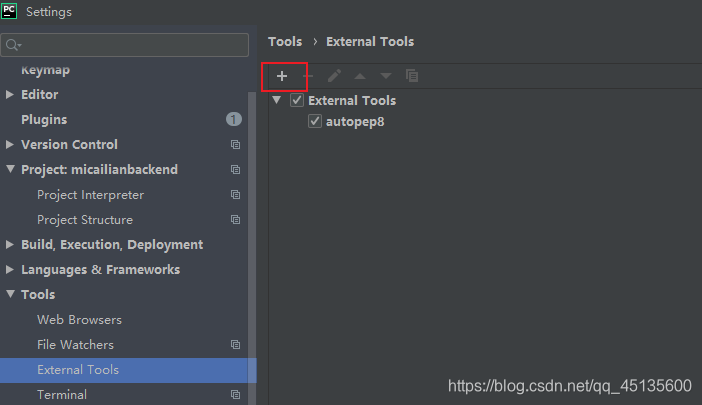Add a new external tool with plus icon
The width and height of the screenshot is (702, 405).
tap(282, 76)
